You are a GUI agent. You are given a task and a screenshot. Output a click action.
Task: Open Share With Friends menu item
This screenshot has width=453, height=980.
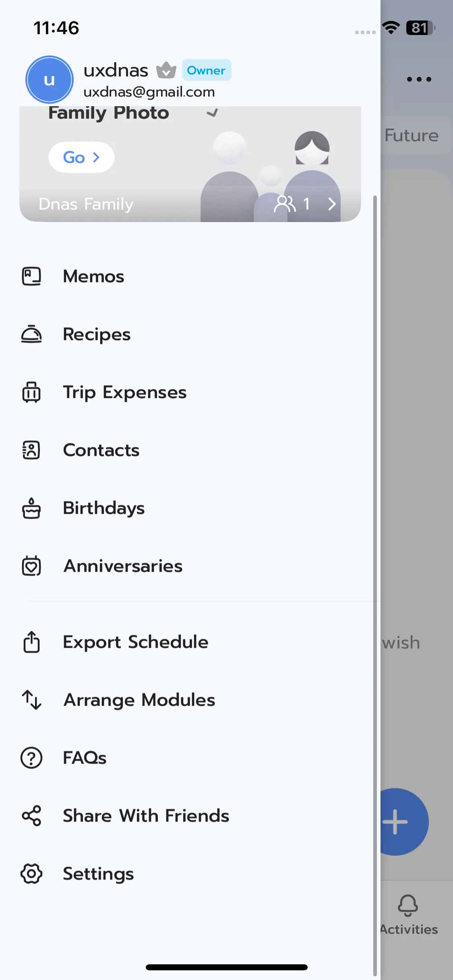146,816
